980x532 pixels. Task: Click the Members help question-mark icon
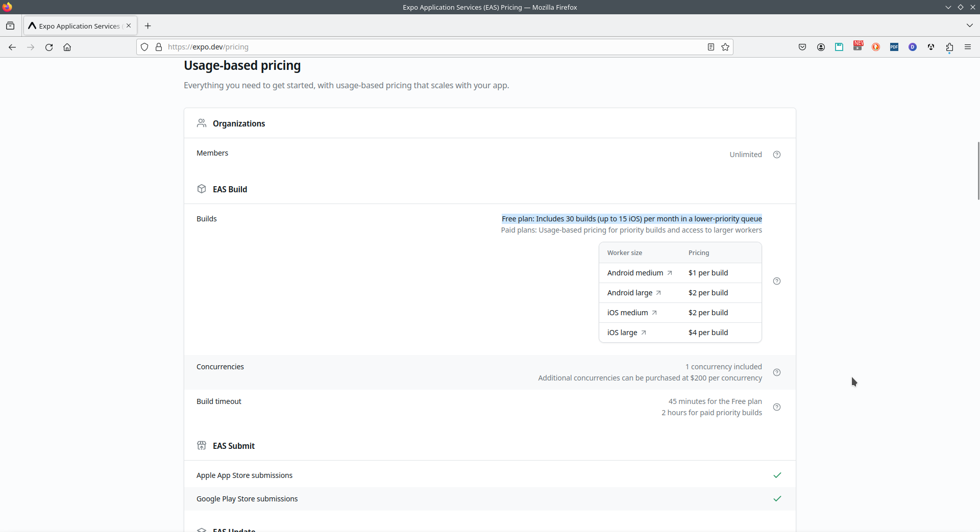click(x=777, y=155)
